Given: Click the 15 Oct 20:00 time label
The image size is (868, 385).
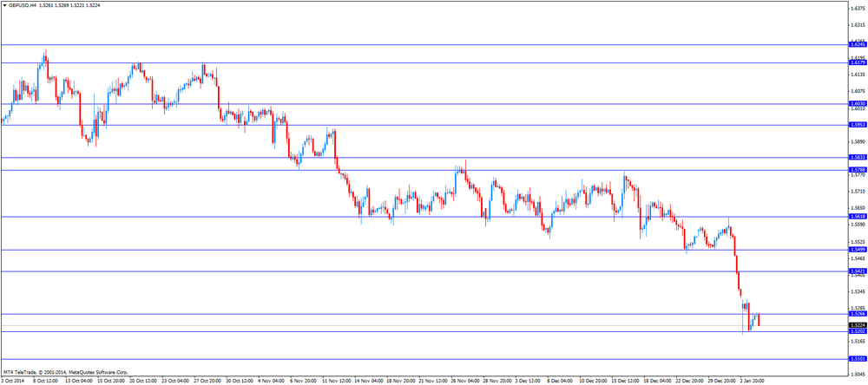Looking at the screenshot, I should click(x=111, y=382).
